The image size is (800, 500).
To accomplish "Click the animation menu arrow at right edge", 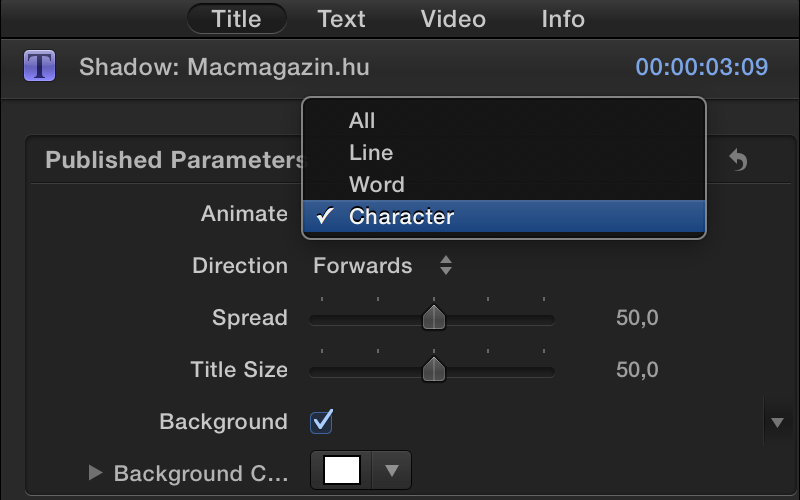I will tap(777, 422).
